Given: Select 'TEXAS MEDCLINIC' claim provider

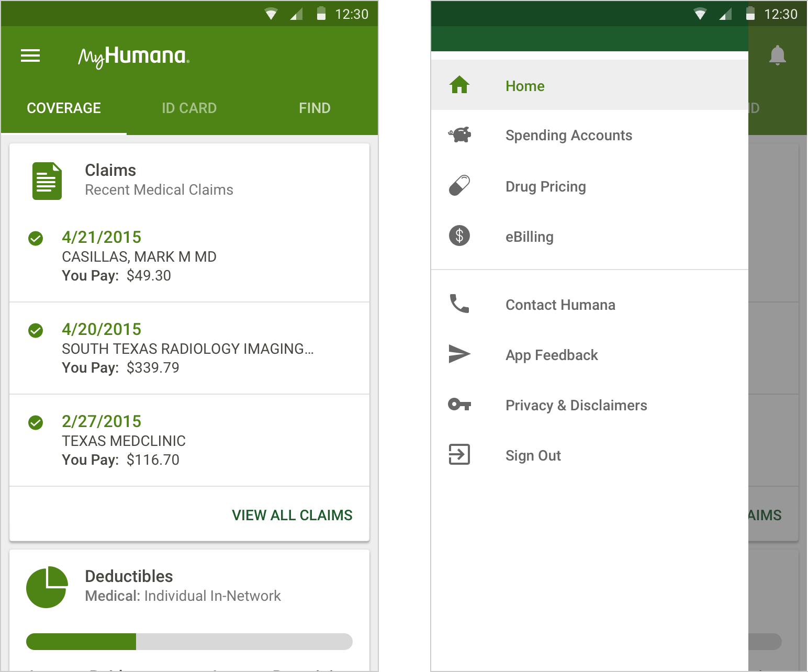Looking at the screenshot, I should coord(124,441).
